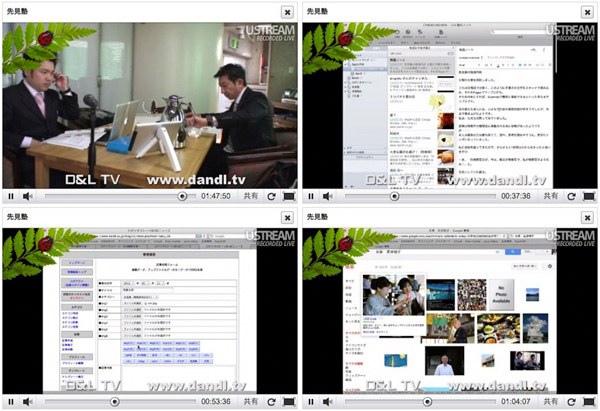Make the 00:53:36 video fullscreen

pos(289,401)
